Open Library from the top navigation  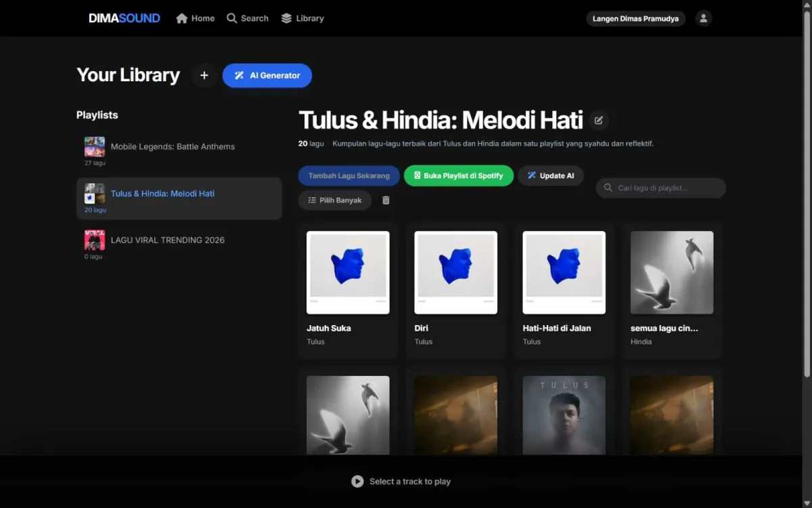click(x=302, y=18)
